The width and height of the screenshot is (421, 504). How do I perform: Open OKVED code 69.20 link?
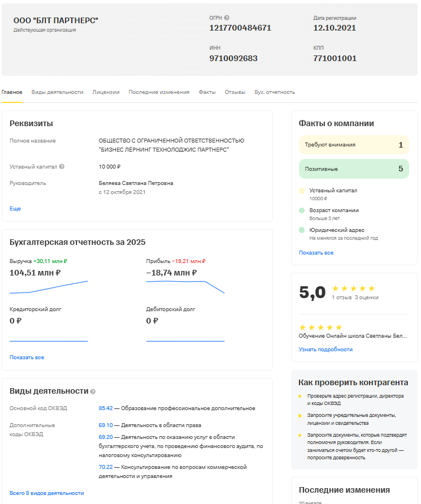(106, 437)
